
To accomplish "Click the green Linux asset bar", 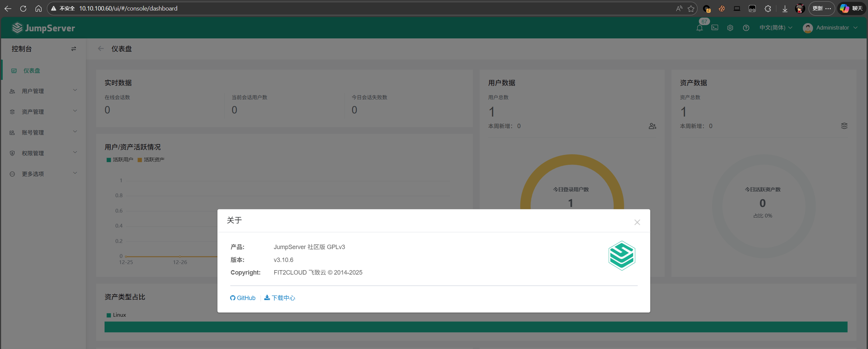I will click(476, 327).
